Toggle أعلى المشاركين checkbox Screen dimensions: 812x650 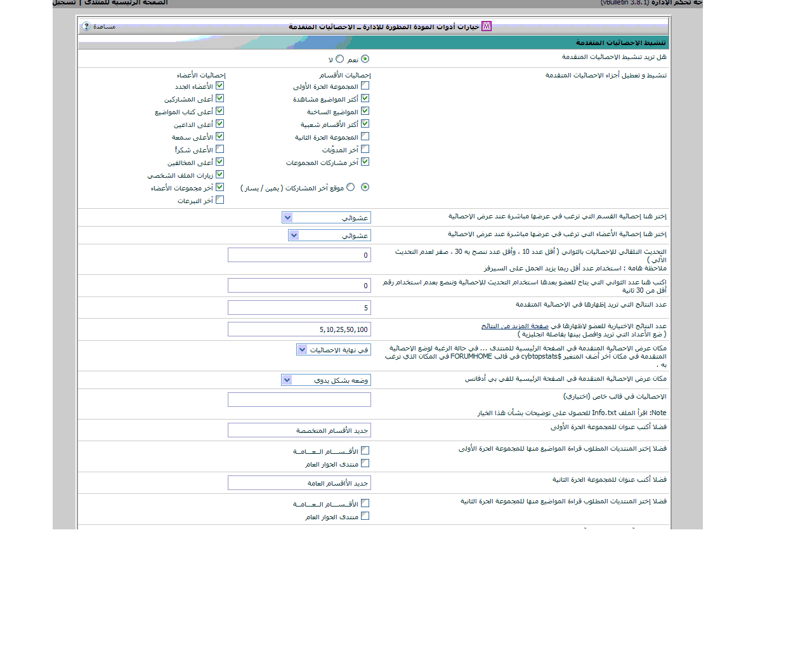click(x=219, y=98)
